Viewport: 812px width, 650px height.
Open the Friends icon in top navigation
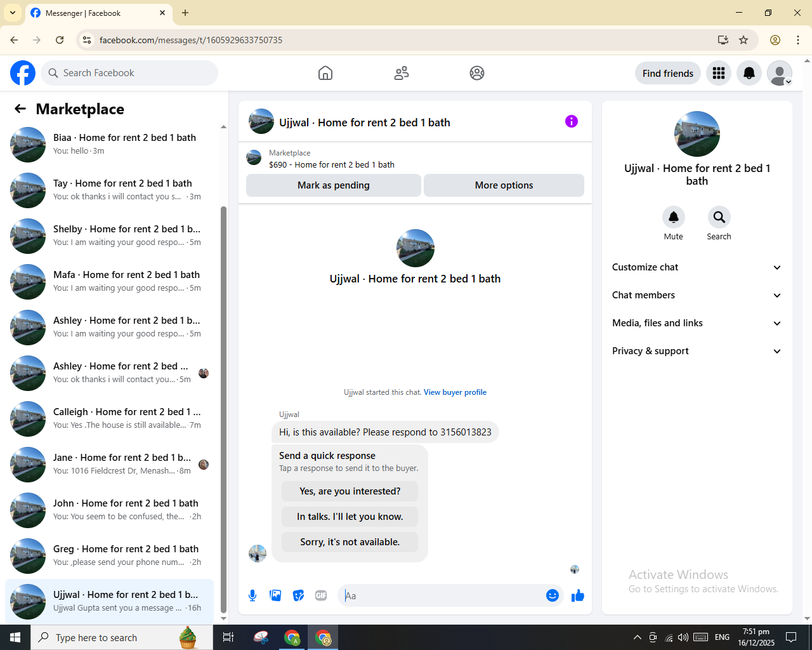(402, 73)
